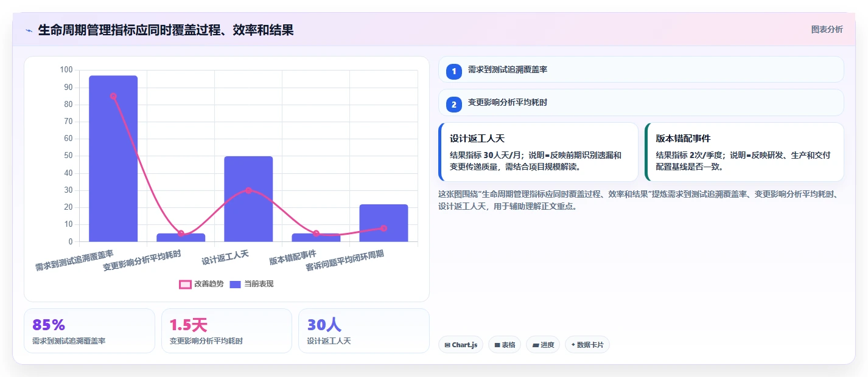
Task: Click the 变更影响分析平均耗时 axis label
Action: (x=142, y=260)
